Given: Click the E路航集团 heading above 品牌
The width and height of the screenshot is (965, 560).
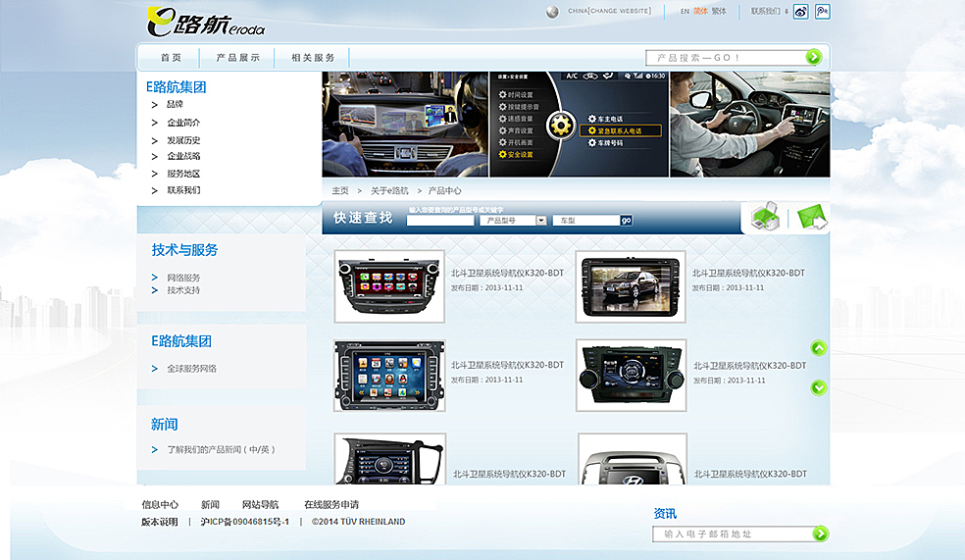Looking at the screenshot, I should click(x=176, y=87).
